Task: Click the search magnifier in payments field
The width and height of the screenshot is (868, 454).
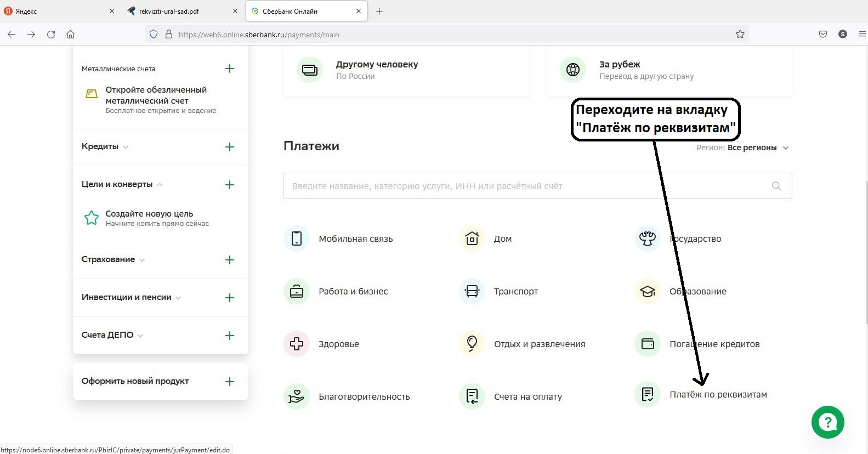Action: tap(776, 186)
